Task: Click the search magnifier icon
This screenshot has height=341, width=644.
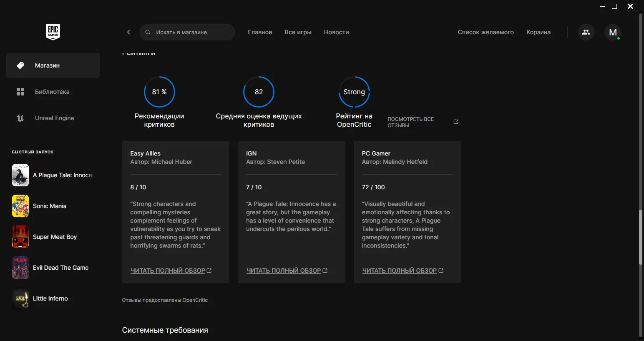Action: click(x=148, y=32)
